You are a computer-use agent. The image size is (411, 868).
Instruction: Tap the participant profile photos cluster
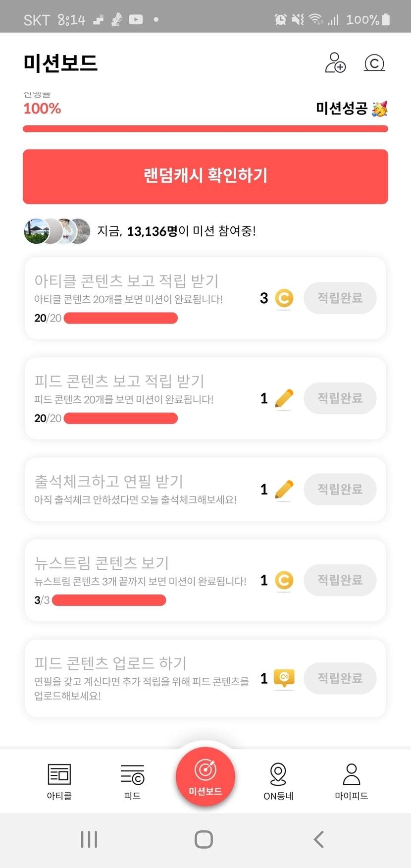click(x=57, y=231)
